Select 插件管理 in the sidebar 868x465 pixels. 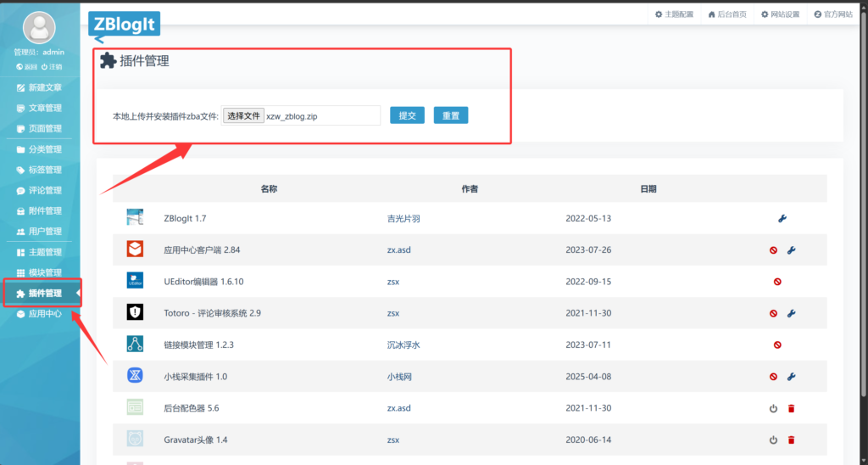pyautogui.click(x=39, y=294)
